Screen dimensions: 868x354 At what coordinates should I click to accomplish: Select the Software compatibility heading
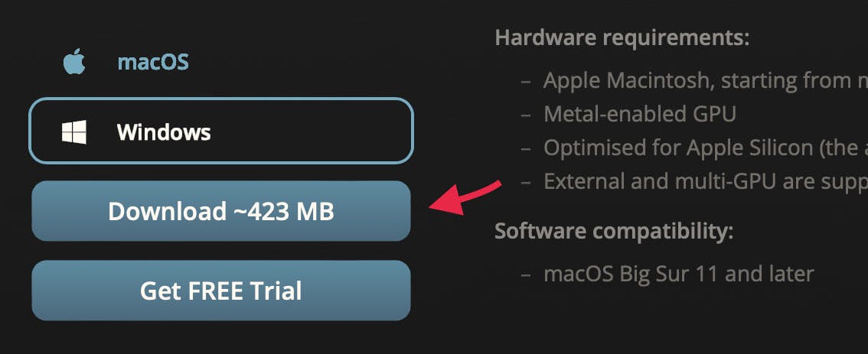pos(614,231)
